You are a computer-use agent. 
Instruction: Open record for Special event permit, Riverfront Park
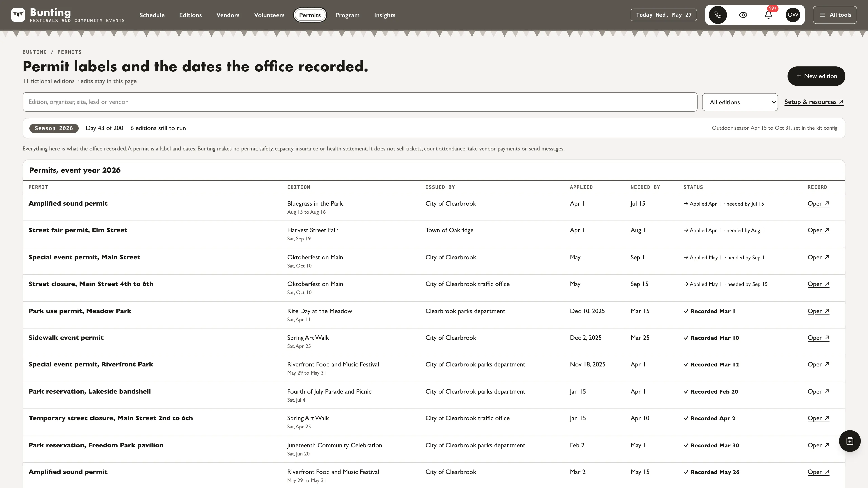coord(818,364)
